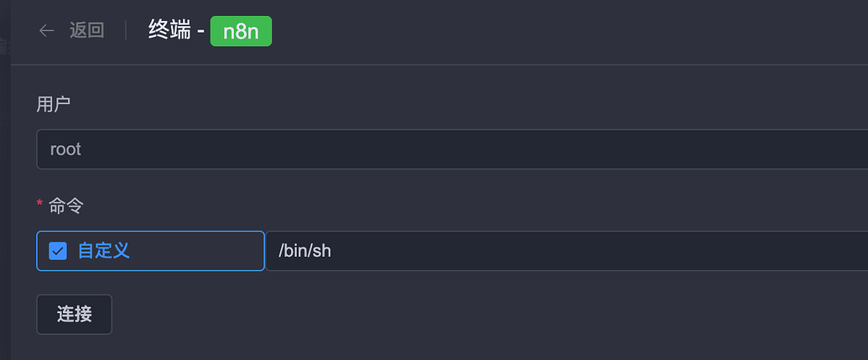Focus the 用户 root input field

(453, 149)
